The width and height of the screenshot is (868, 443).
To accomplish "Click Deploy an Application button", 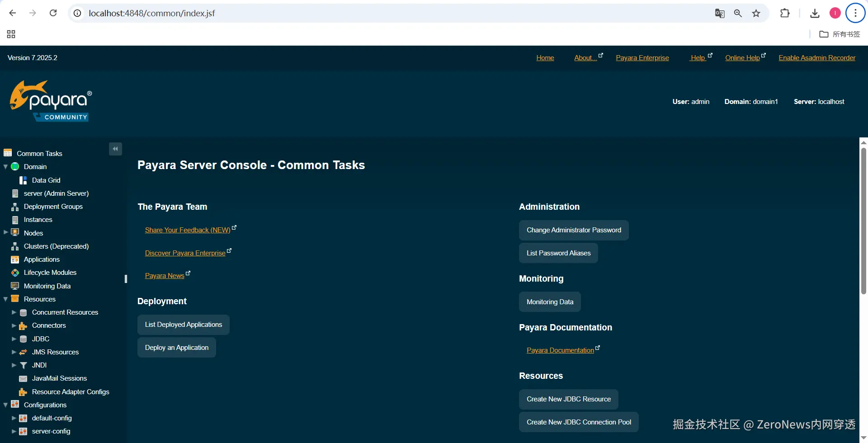I will coord(177,348).
